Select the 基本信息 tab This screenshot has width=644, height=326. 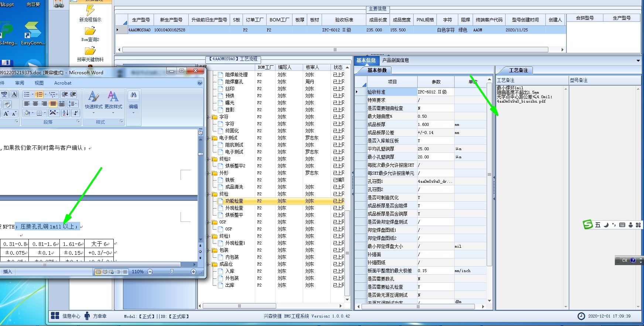tap(366, 60)
